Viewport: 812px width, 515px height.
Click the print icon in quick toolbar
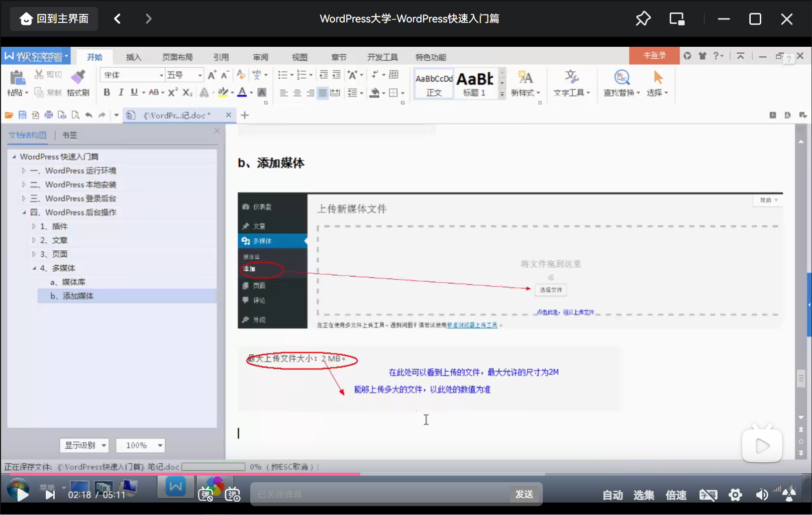click(49, 115)
